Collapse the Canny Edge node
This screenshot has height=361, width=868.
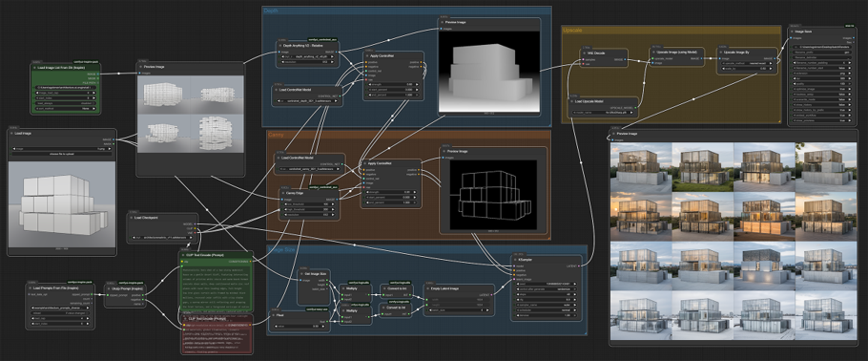point(283,193)
